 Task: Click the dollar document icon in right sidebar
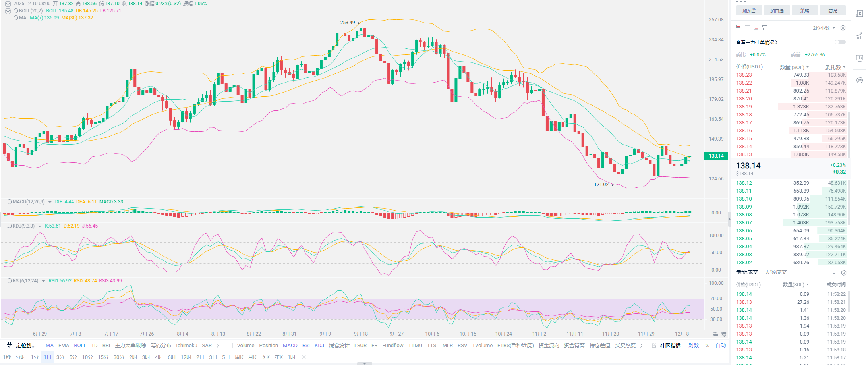pos(860,14)
